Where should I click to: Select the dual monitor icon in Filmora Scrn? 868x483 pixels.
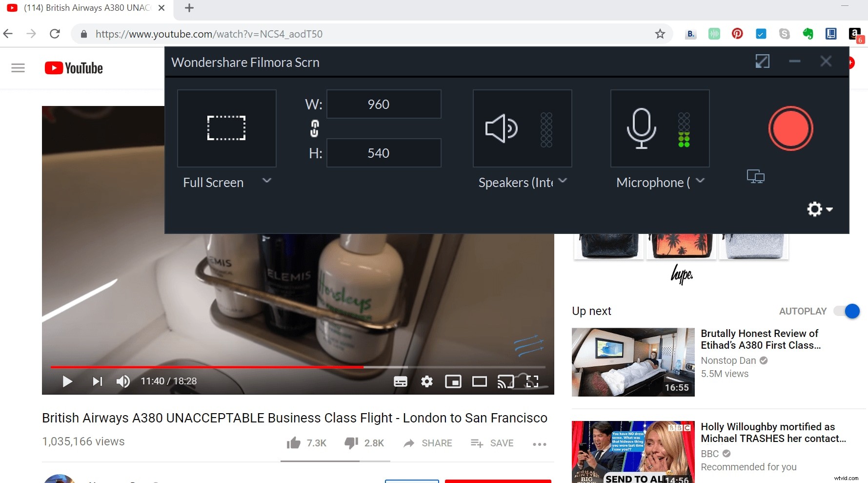click(x=755, y=176)
